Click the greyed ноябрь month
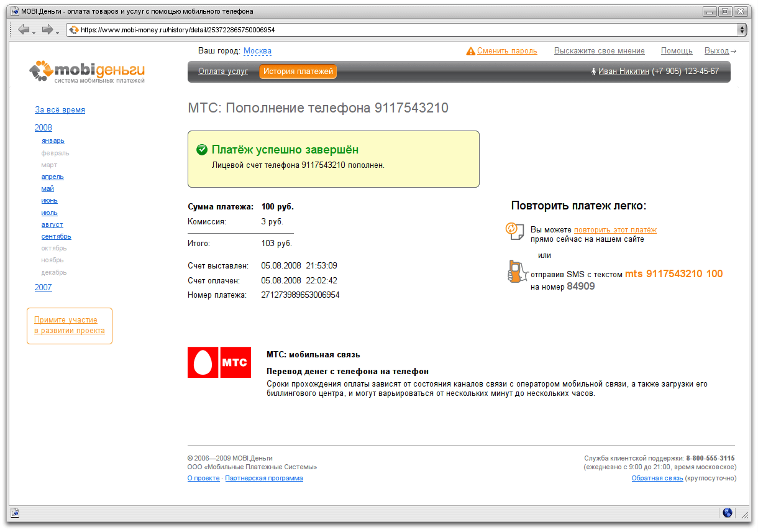Viewport: 758px width, 532px height. point(53,260)
